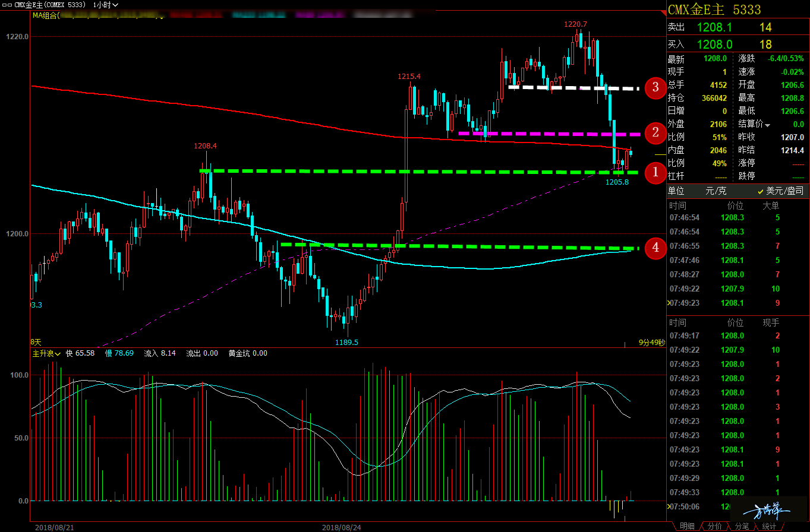Image resolution: width=810 pixels, height=532 pixels.
Task: Click the 2018/08/21 date marker
Action: pyautogui.click(x=54, y=527)
